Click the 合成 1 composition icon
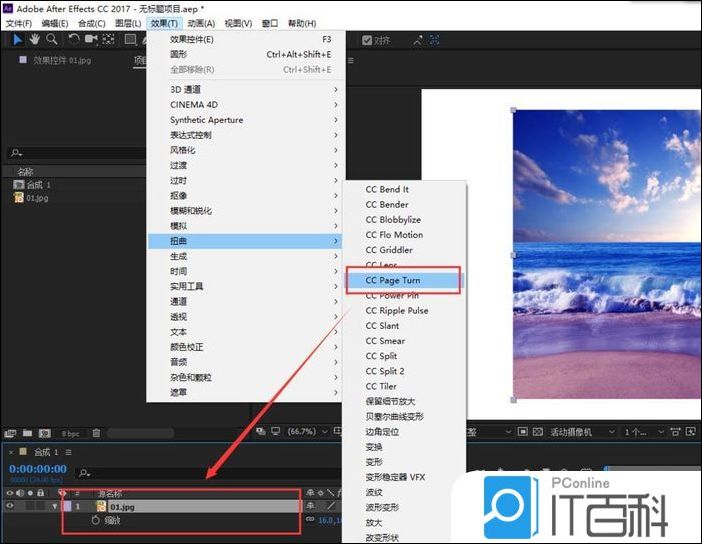The height and width of the screenshot is (544, 702). tap(19, 185)
